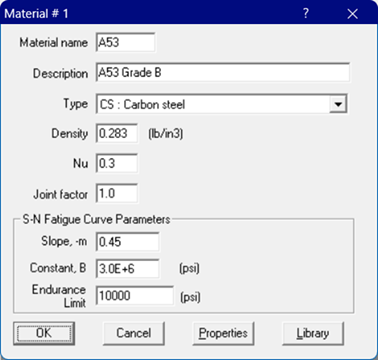This screenshot has width=378, height=360.
Task: Edit the Slope, -m field
Action: click(x=127, y=242)
